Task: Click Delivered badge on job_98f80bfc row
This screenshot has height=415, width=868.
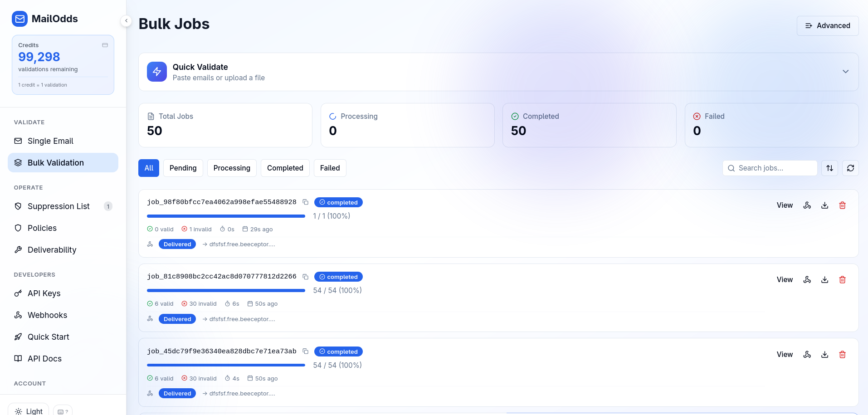Action: tap(177, 244)
